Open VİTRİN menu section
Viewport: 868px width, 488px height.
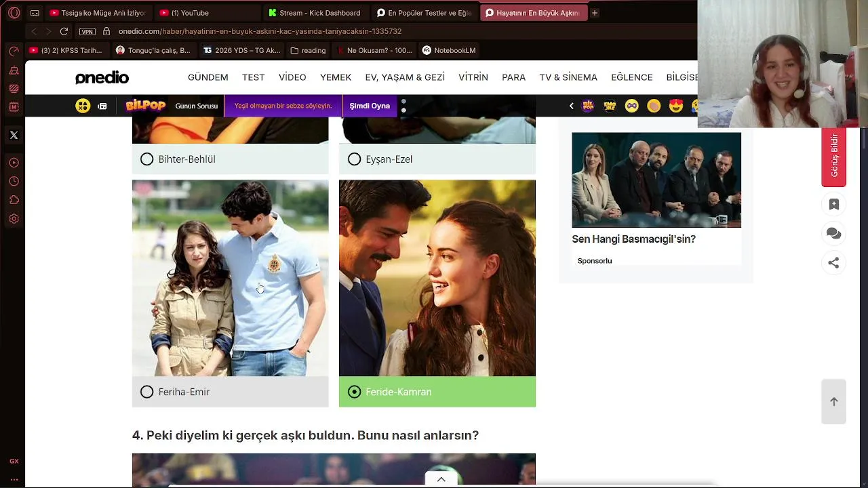[x=473, y=77]
